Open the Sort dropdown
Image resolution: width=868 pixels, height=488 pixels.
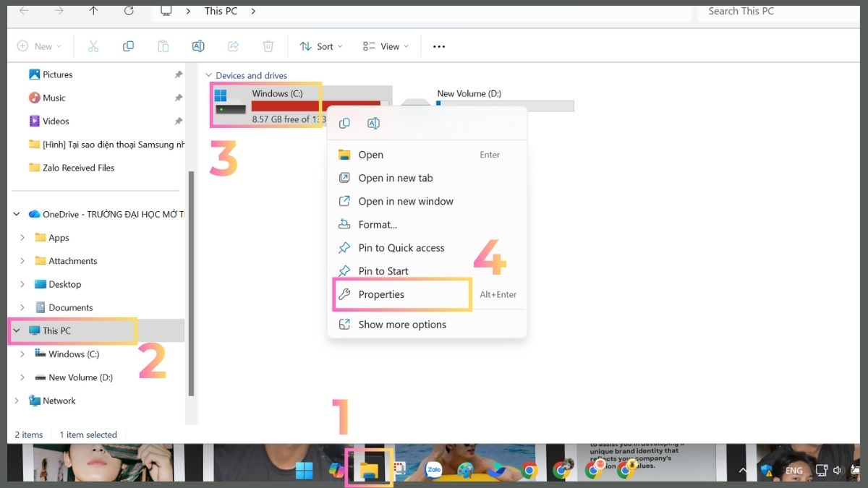321,46
